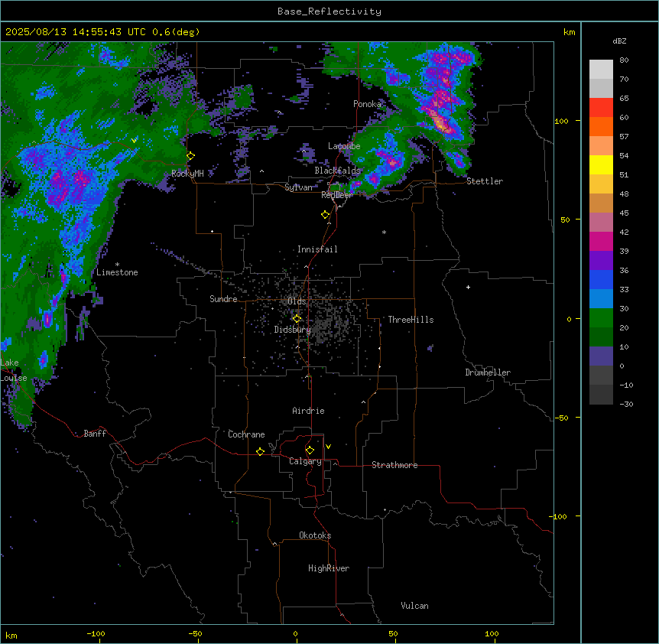
Task: Click the Limestone label
Action: pos(117,272)
